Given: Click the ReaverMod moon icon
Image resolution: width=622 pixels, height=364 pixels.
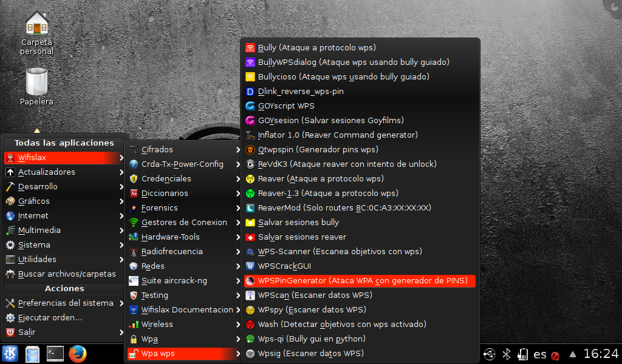Looking at the screenshot, I should pyautogui.click(x=250, y=208).
